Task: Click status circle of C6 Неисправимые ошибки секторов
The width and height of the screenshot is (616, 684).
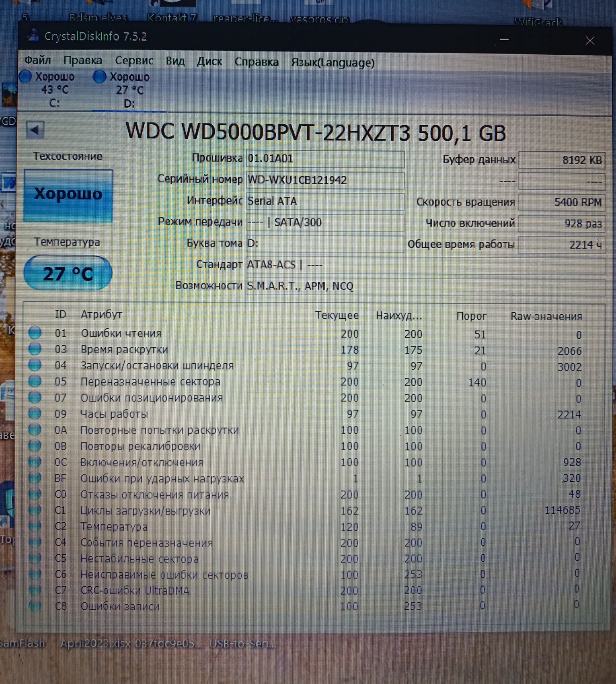Action: click(35, 574)
